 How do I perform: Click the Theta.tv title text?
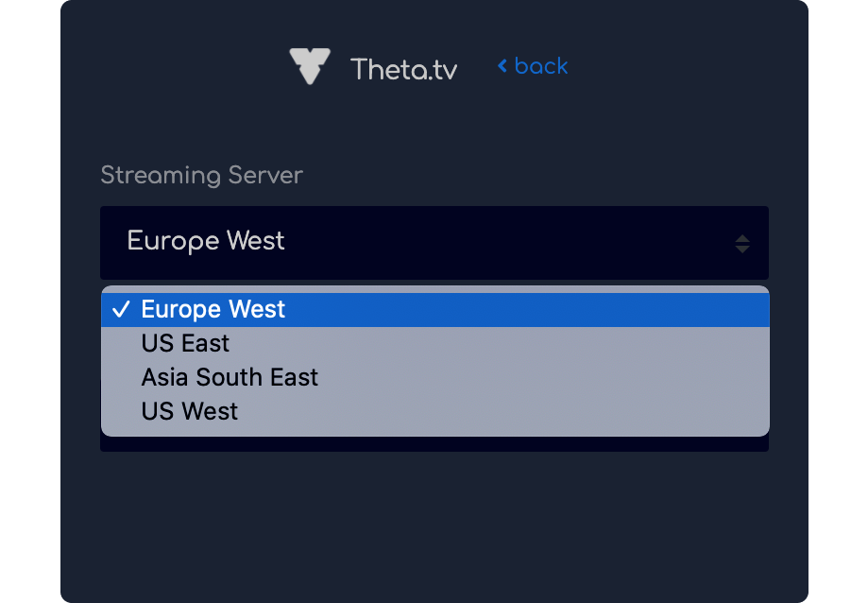(404, 69)
